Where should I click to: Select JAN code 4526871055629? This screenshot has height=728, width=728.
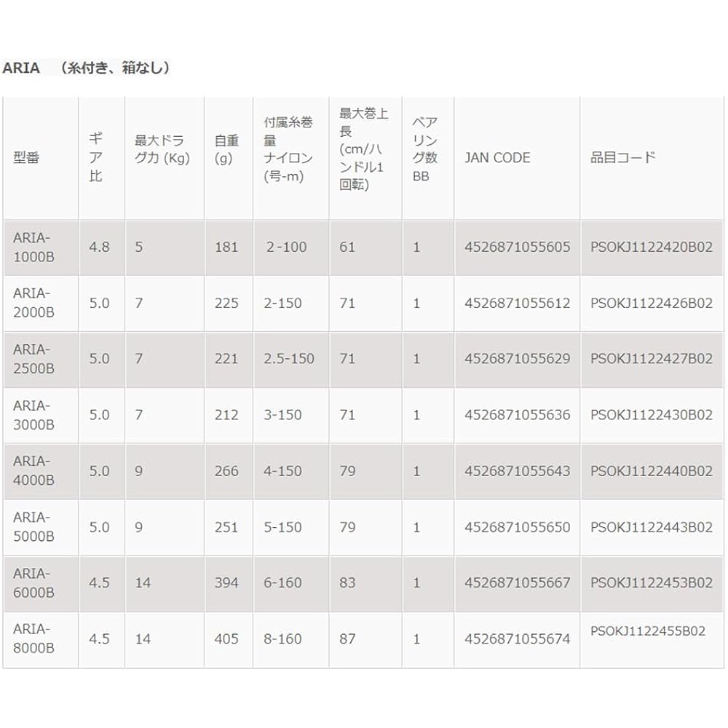click(517, 359)
